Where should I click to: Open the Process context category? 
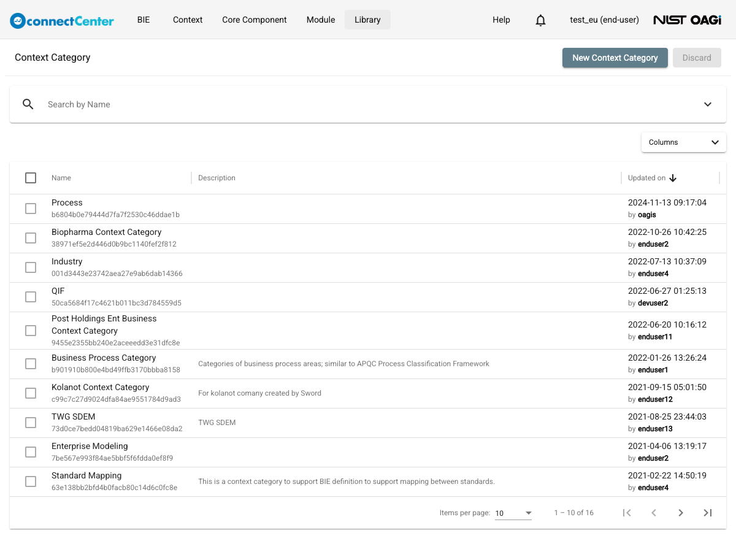(x=67, y=202)
